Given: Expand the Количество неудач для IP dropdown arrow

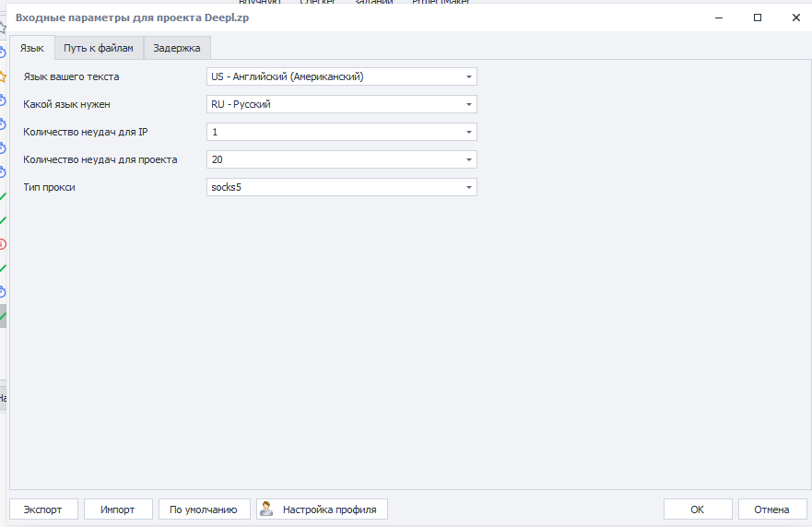Looking at the screenshot, I should coord(468,132).
